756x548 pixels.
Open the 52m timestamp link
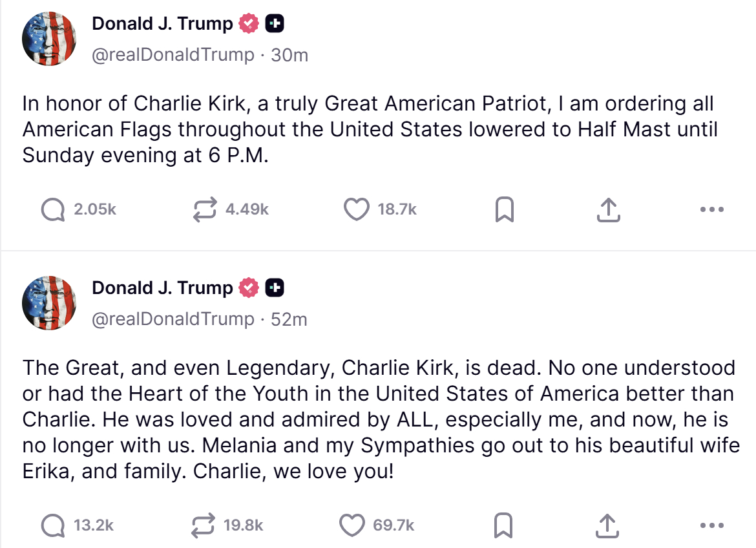[289, 319]
